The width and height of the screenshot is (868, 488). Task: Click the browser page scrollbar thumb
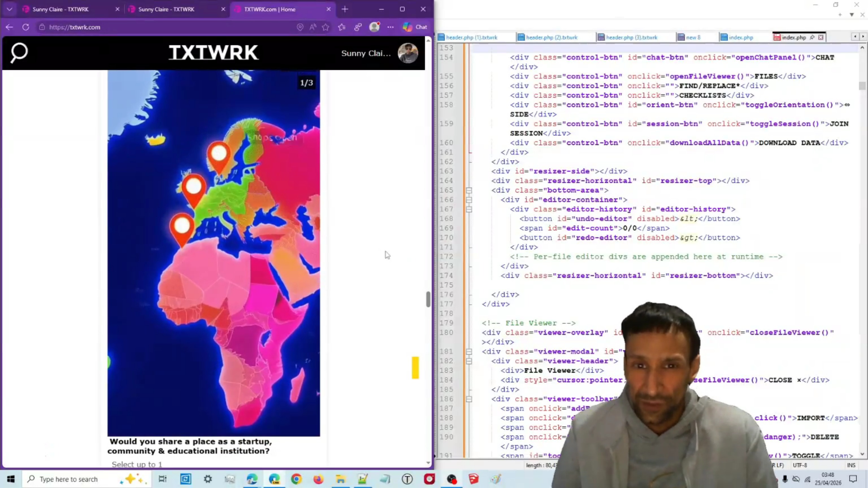click(x=428, y=299)
